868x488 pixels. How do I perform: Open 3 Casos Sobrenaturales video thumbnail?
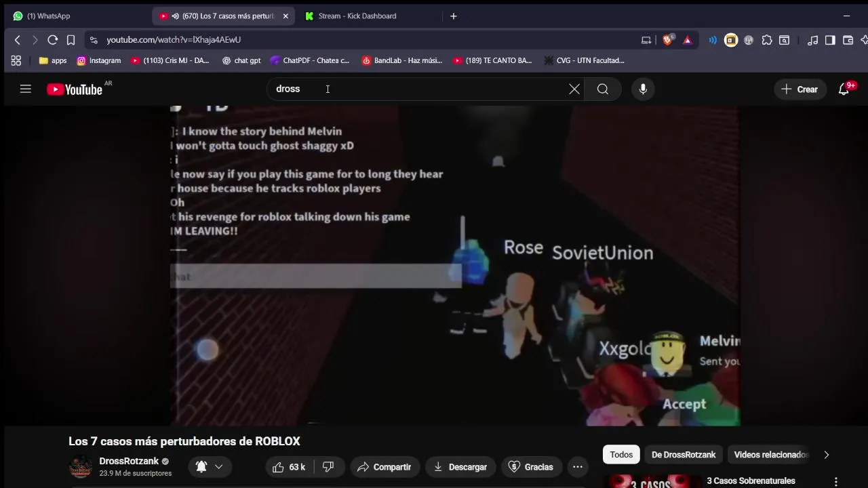click(x=650, y=481)
